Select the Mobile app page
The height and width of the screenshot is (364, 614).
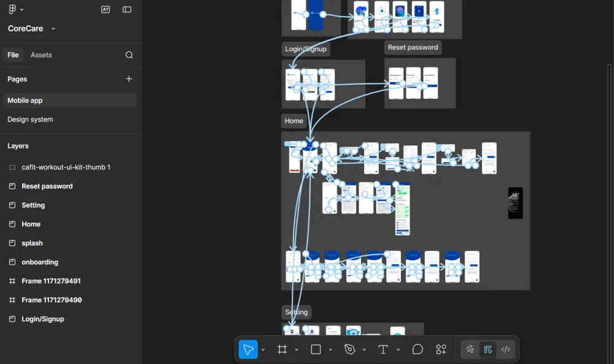pyautogui.click(x=69, y=101)
